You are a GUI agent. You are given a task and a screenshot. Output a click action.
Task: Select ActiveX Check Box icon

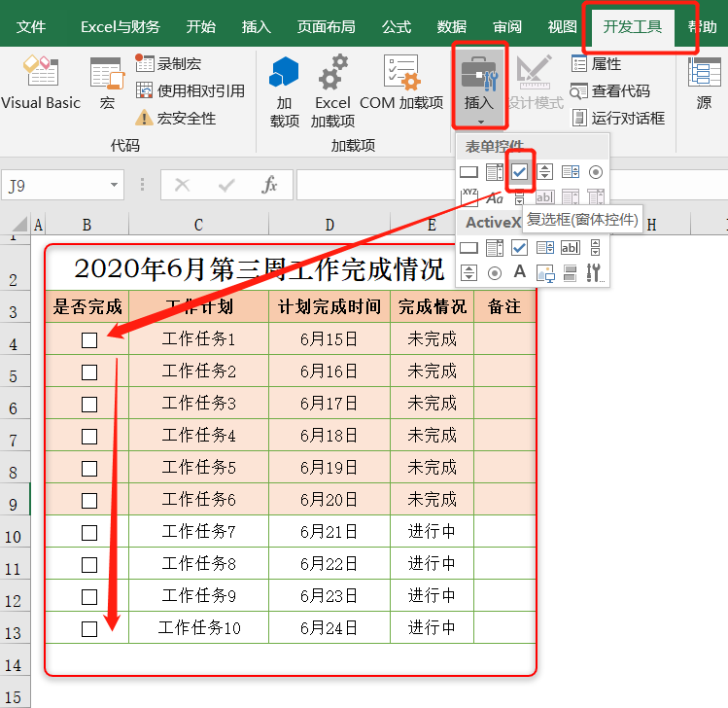click(520, 248)
